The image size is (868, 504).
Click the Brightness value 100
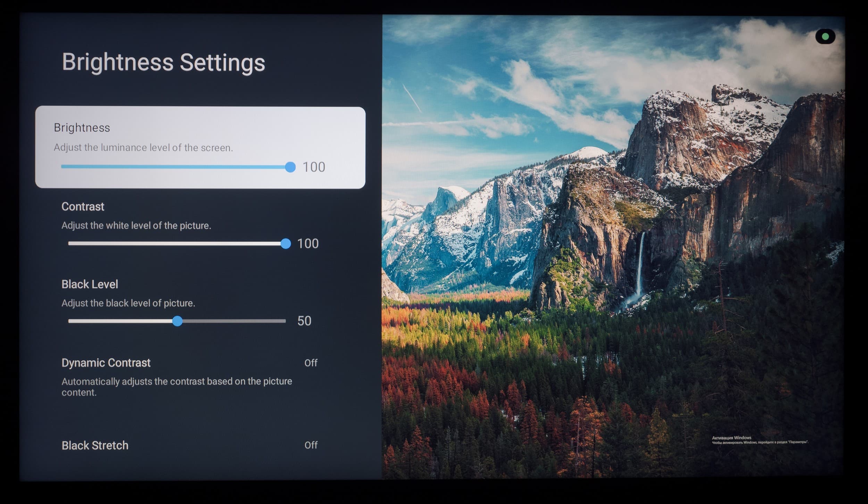[314, 167]
